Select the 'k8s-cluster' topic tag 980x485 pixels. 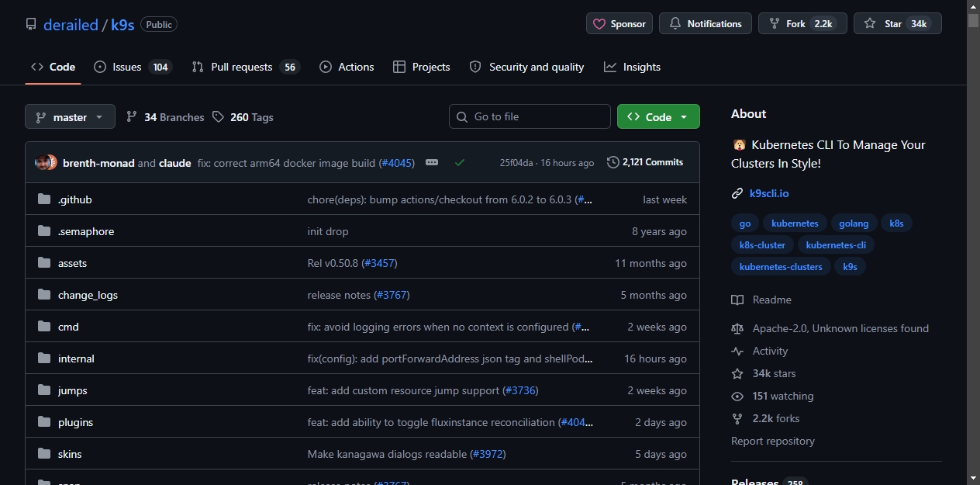pos(762,245)
